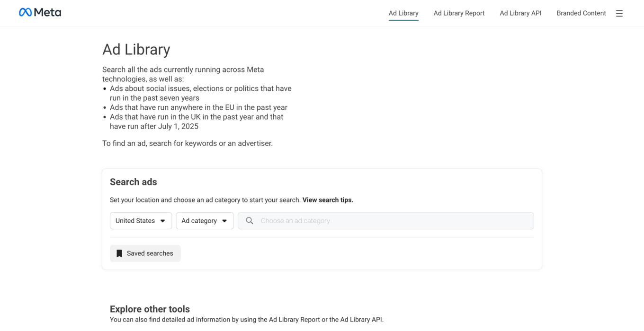Go to the Ad Library API tab
Viewport: 644px width, 331px height.
(520, 13)
